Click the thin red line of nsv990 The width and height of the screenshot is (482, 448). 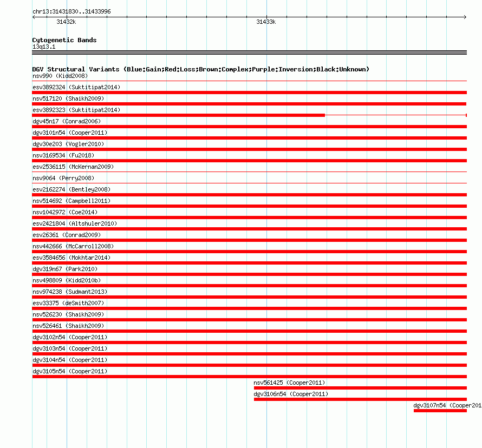coord(250,81)
